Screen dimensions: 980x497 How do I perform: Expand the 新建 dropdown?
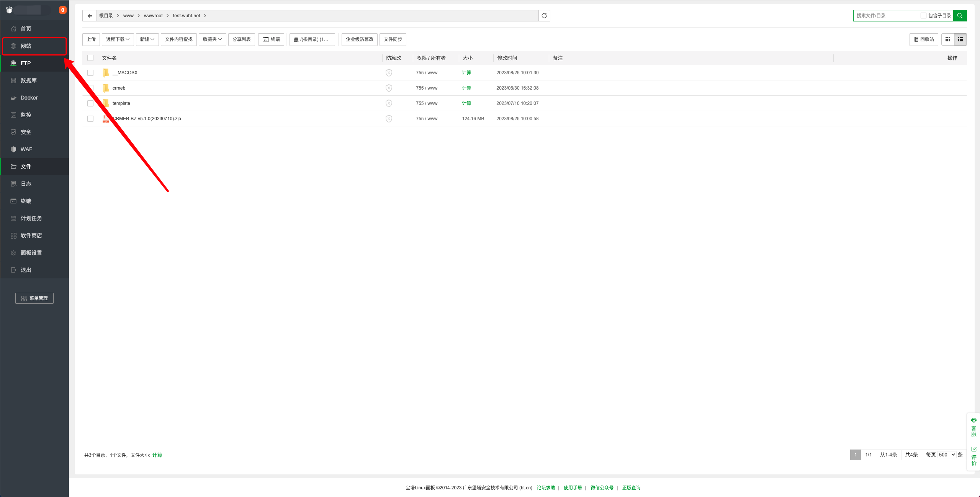pyautogui.click(x=147, y=39)
